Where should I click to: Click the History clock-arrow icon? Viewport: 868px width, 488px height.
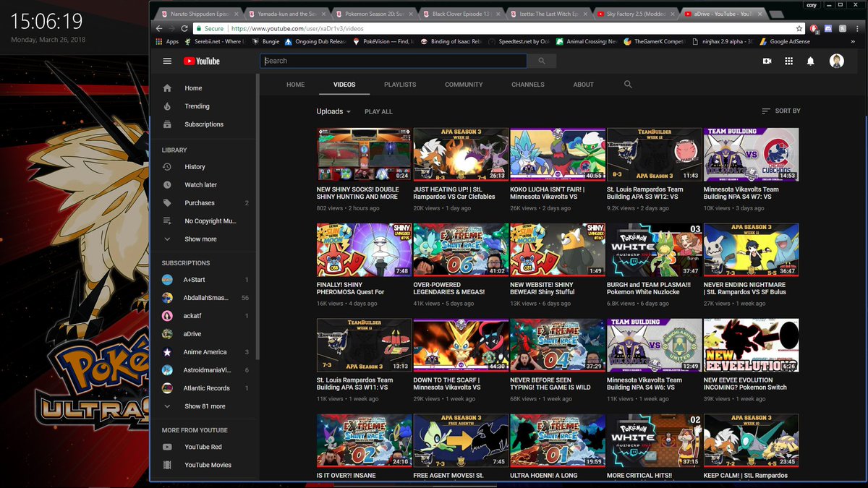coord(168,167)
